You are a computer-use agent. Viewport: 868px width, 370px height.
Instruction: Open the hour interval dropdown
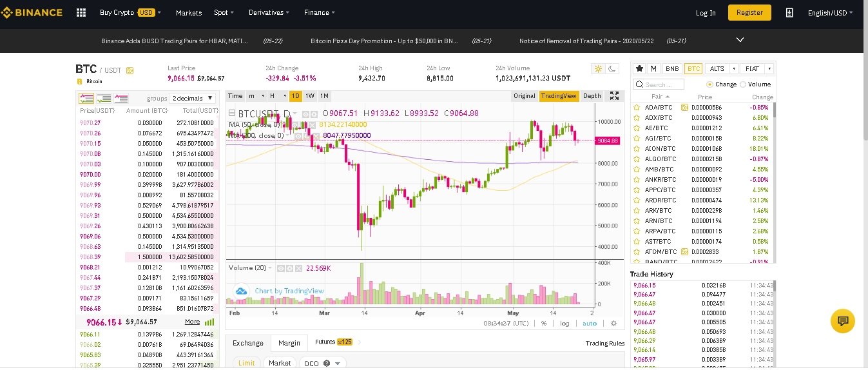point(276,95)
